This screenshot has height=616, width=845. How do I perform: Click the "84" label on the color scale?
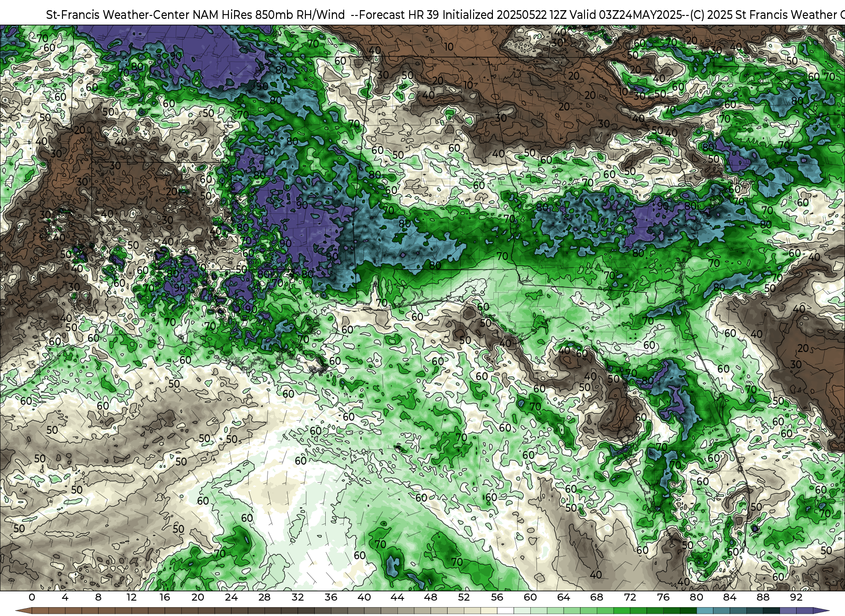pos(730,597)
